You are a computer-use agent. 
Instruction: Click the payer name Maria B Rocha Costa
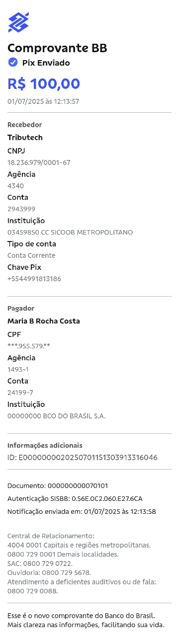[44, 321]
